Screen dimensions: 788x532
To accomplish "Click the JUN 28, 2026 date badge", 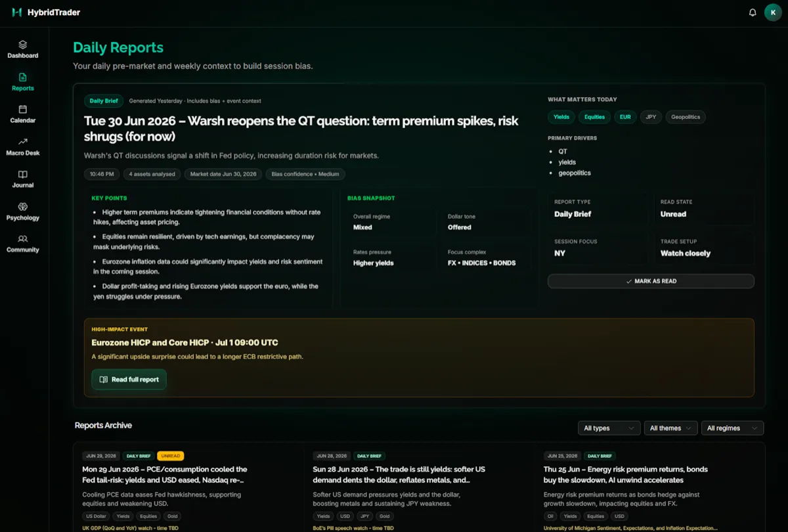I will (x=332, y=456).
